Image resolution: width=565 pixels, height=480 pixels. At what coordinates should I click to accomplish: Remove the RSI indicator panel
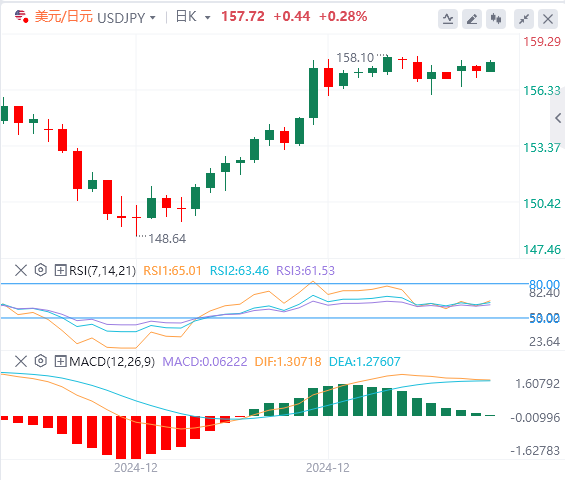click(x=21, y=270)
